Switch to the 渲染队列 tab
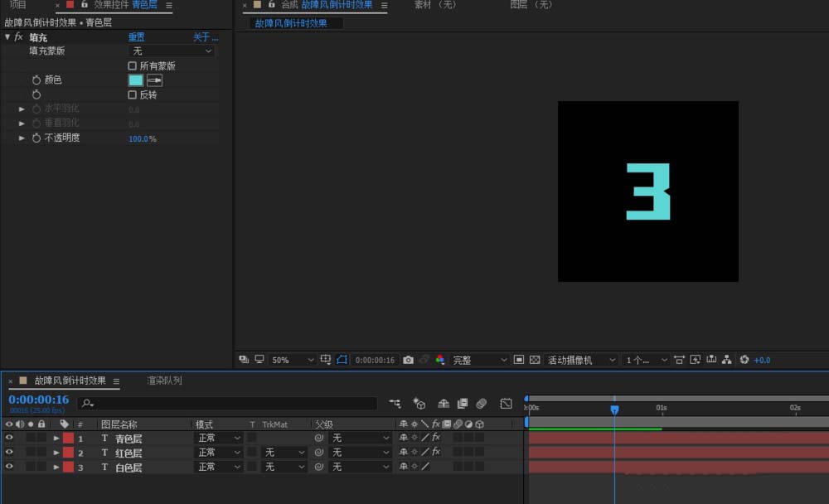This screenshot has height=504, width=829. [164, 381]
